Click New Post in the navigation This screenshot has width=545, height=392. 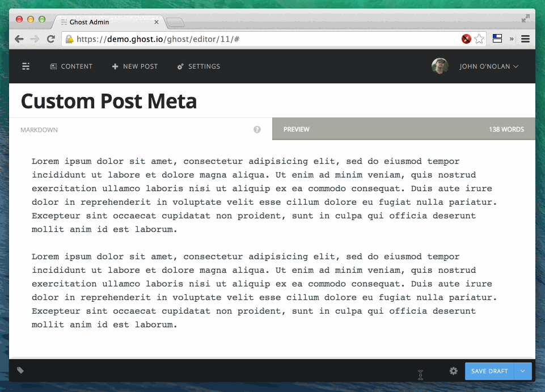click(135, 66)
